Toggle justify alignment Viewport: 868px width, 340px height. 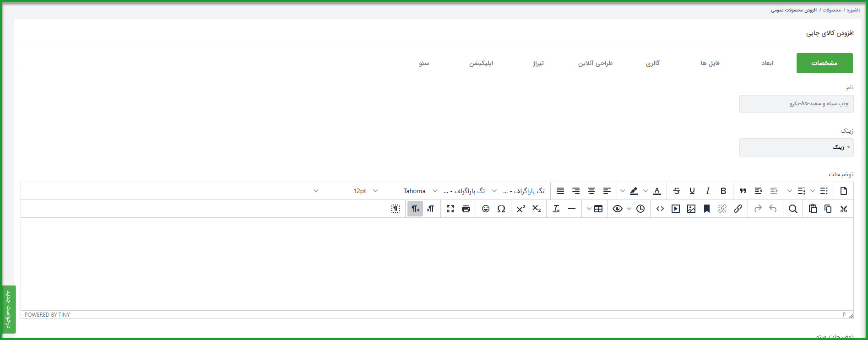click(x=560, y=191)
